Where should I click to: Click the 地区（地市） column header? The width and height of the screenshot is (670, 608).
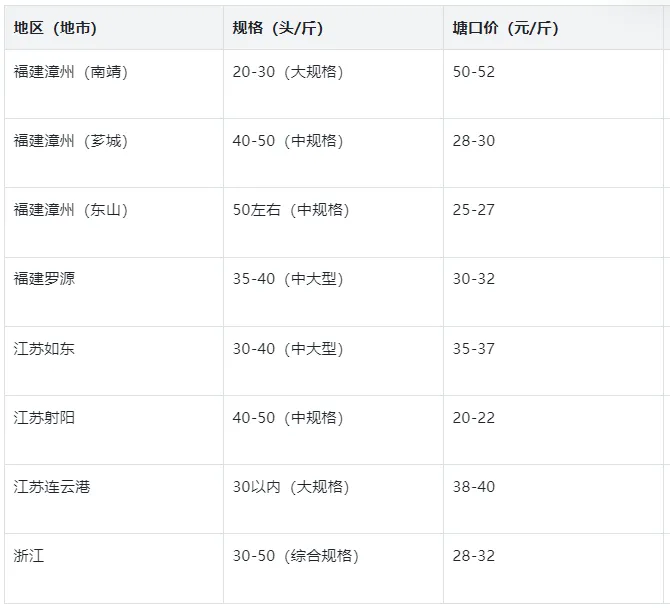click(56, 28)
